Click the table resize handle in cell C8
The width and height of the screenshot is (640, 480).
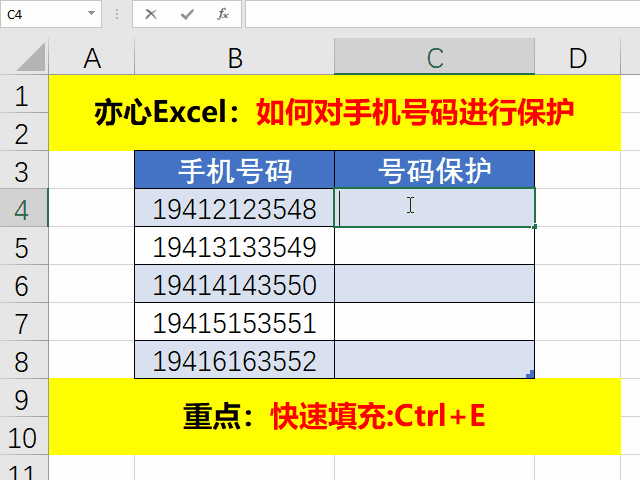530,374
